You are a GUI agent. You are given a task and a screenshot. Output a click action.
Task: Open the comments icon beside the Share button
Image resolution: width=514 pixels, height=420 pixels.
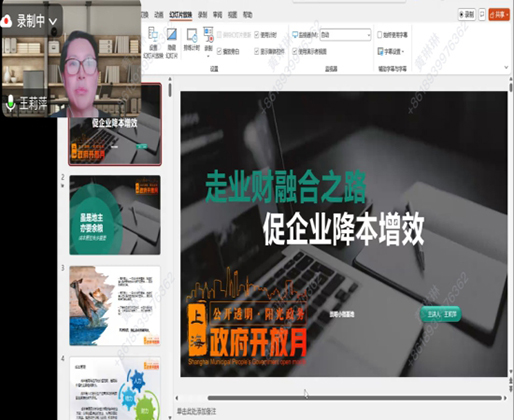(x=482, y=15)
